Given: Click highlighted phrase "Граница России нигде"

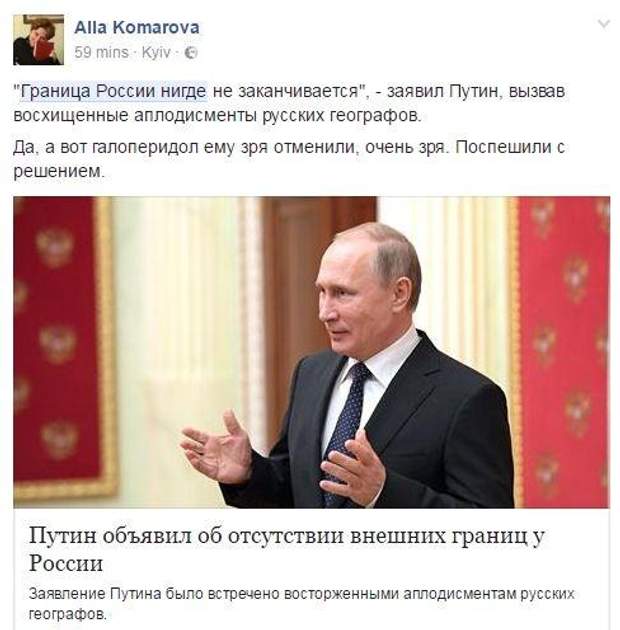Looking at the screenshot, I should (113, 91).
